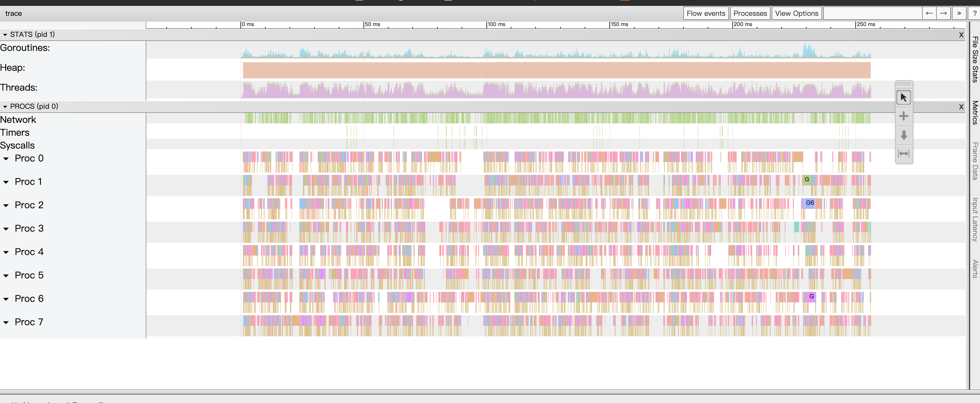
Task: Activate the pan tool with four arrows
Action: click(904, 116)
